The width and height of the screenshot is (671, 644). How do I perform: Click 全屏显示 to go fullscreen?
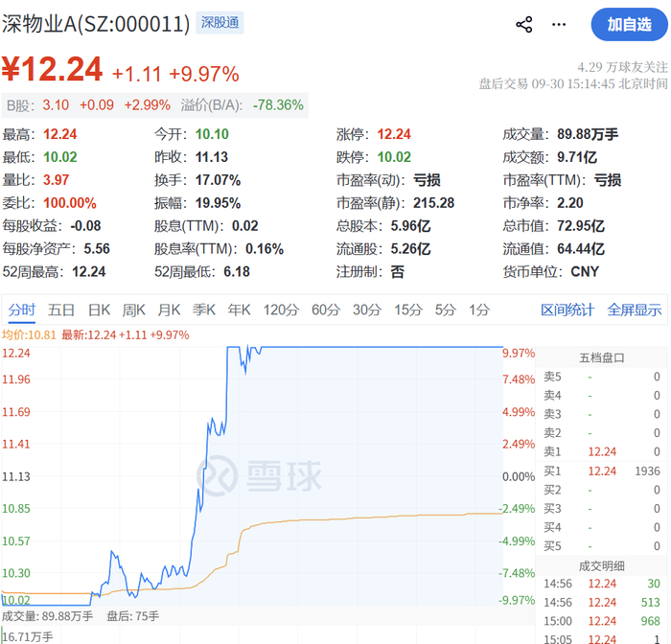(x=635, y=310)
